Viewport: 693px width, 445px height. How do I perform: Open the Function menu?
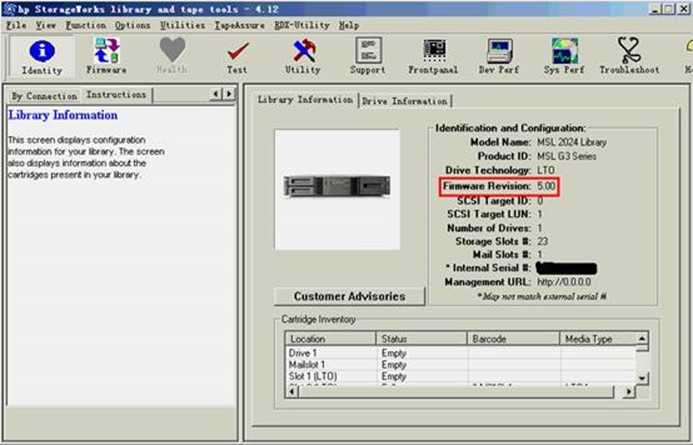[x=86, y=26]
